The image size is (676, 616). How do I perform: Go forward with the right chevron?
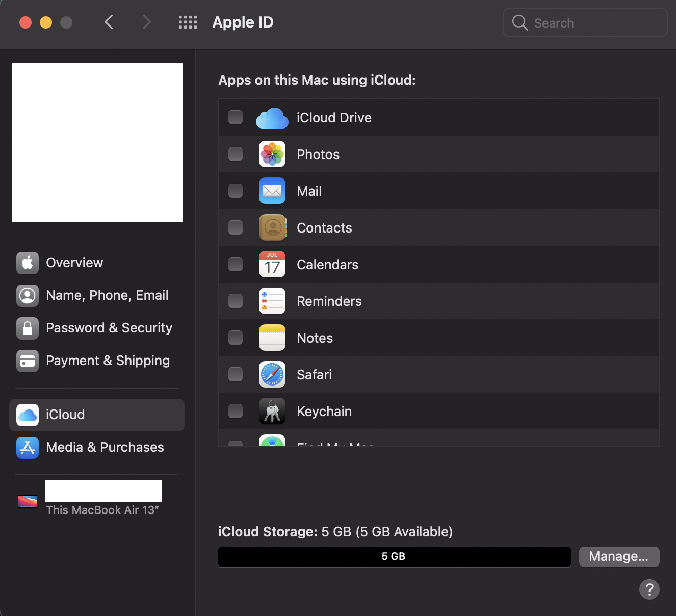click(146, 22)
